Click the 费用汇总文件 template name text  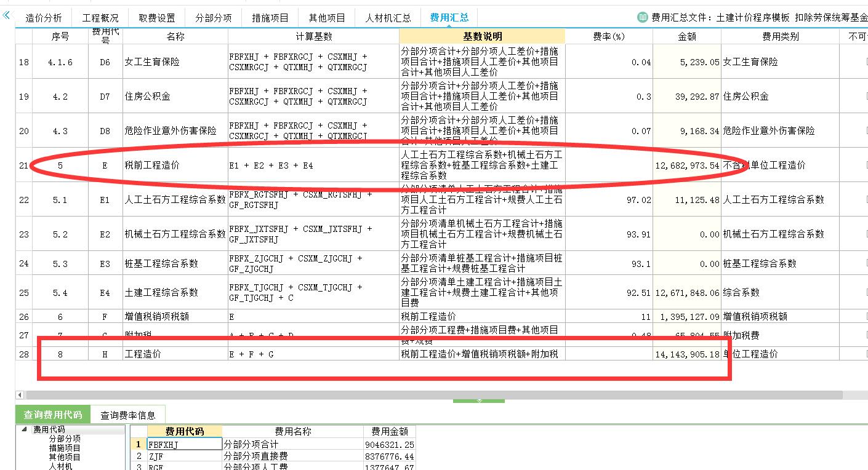tap(760, 18)
